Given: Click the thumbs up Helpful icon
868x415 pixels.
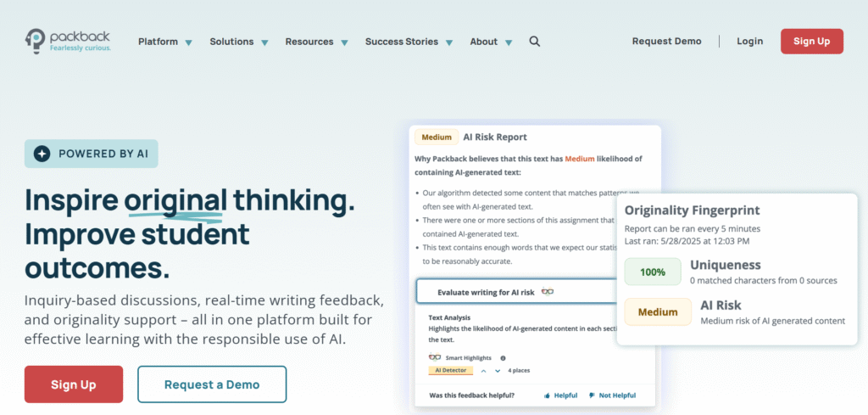Looking at the screenshot, I should [547, 395].
